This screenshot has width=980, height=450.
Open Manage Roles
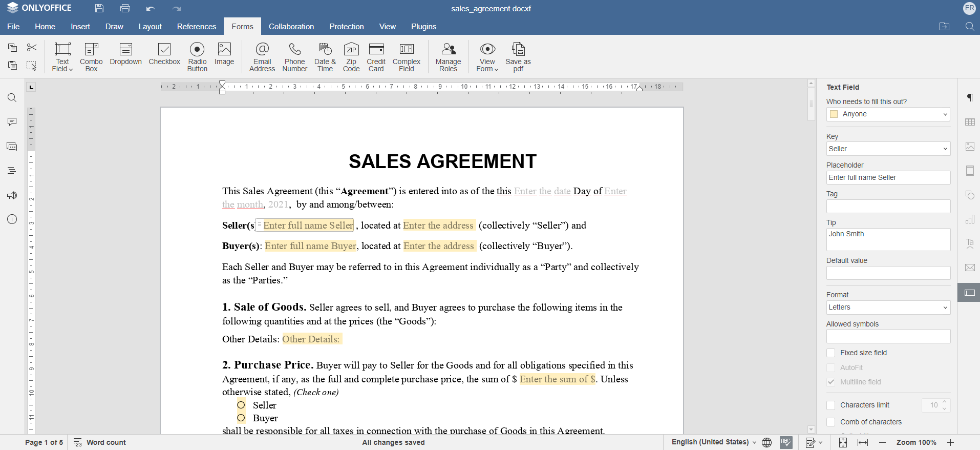click(x=448, y=56)
